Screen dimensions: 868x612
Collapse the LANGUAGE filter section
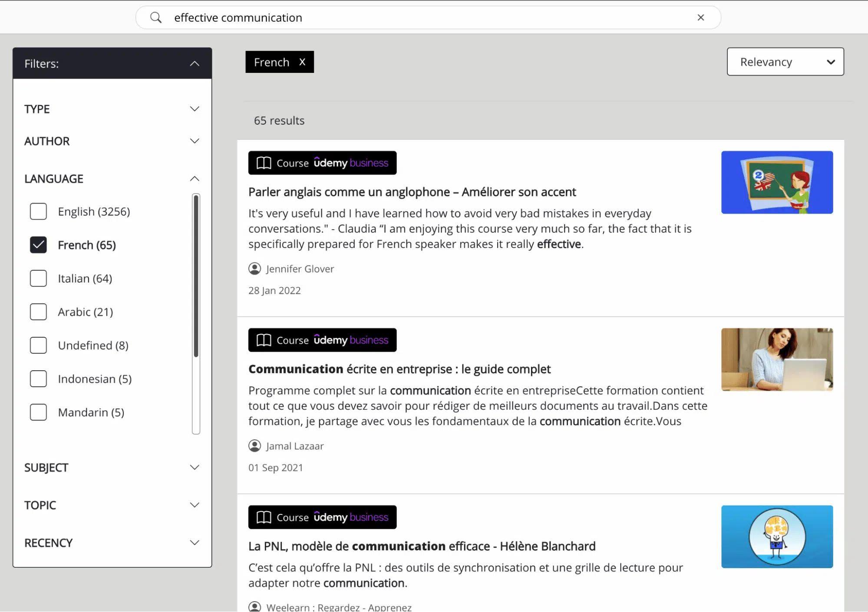195,179
